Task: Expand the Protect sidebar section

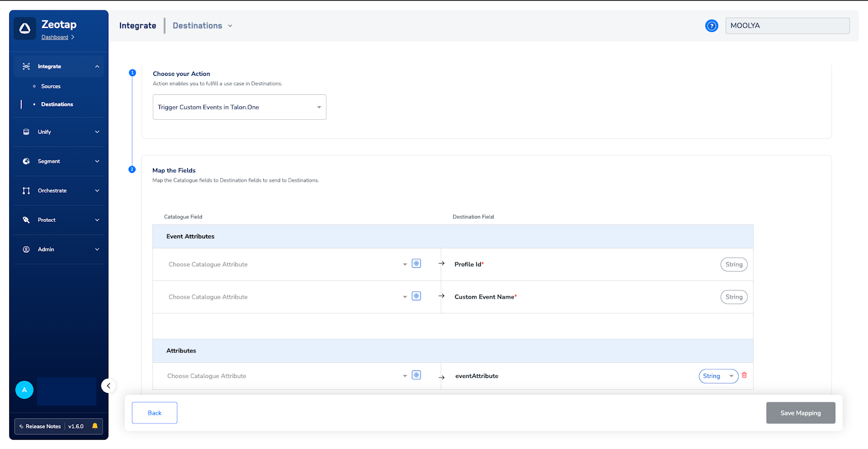Action: pos(97,220)
